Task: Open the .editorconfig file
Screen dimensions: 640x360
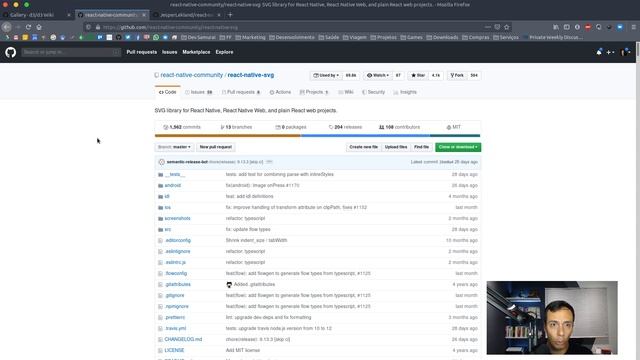Action: (x=178, y=240)
